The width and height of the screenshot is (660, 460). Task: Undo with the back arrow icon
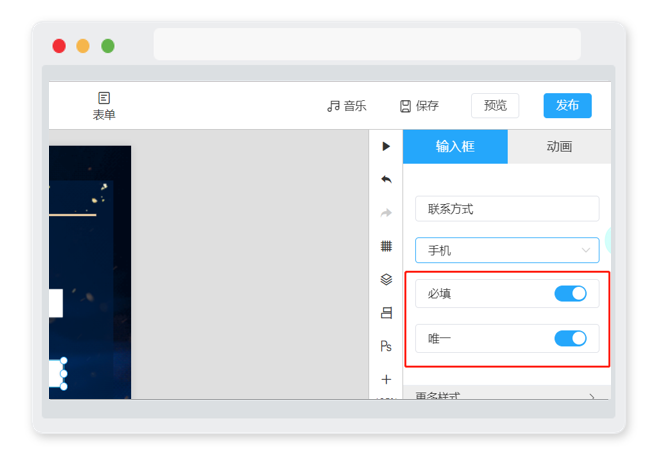386,179
